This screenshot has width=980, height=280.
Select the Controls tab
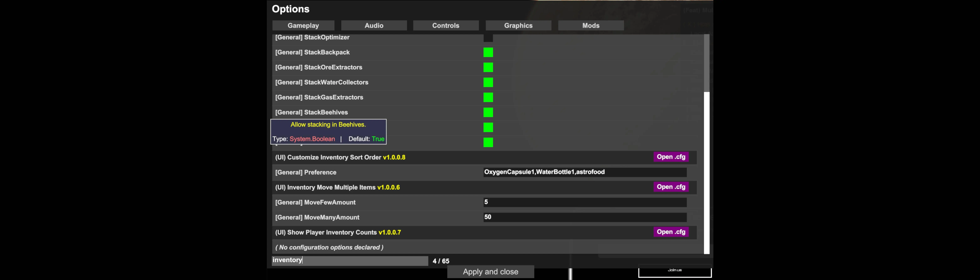(446, 25)
